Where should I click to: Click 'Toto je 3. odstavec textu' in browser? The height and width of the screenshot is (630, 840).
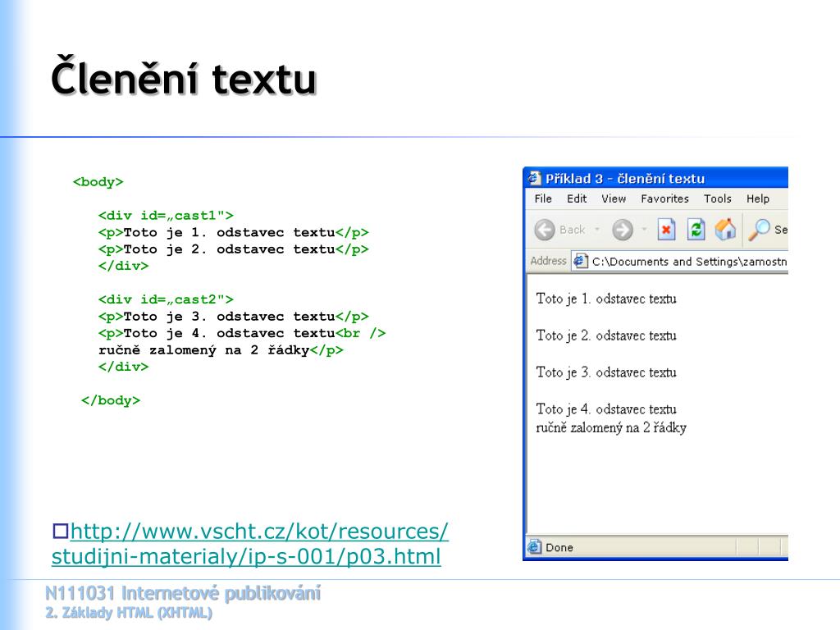point(606,372)
